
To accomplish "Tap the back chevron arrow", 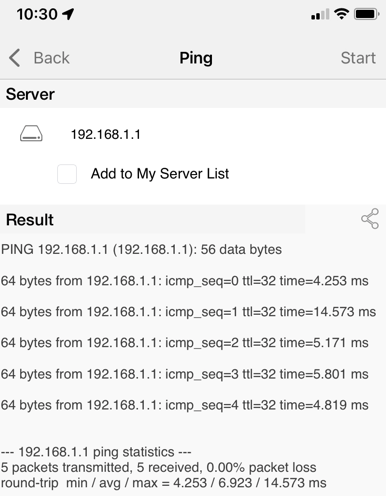I will click(x=14, y=58).
